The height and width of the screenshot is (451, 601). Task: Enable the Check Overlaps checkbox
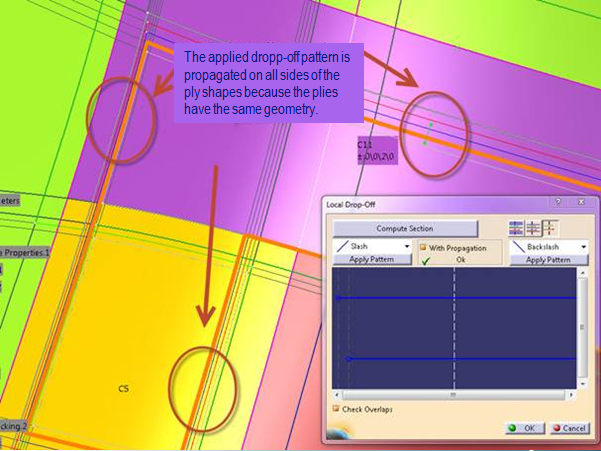(x=335, y=408)
